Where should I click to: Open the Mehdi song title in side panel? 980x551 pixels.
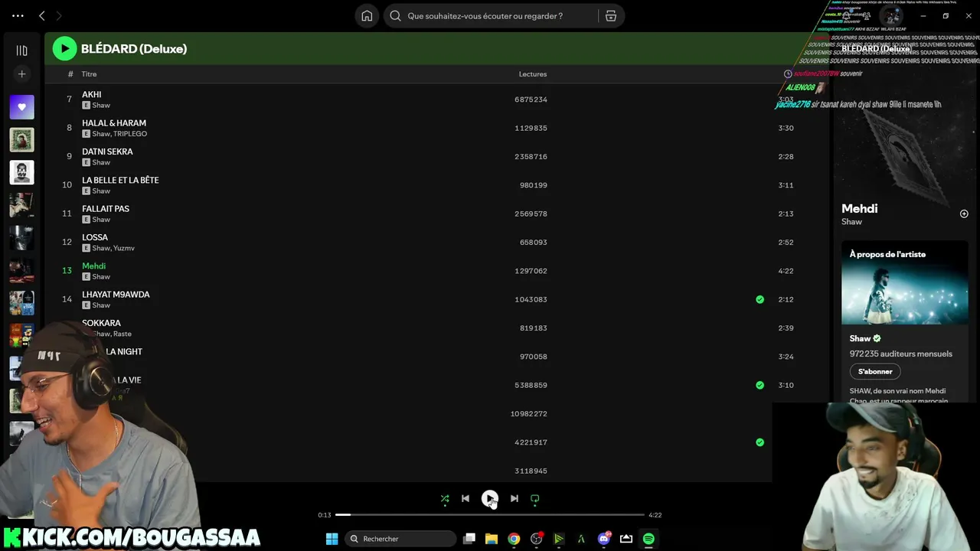click(x=859, y=208)
